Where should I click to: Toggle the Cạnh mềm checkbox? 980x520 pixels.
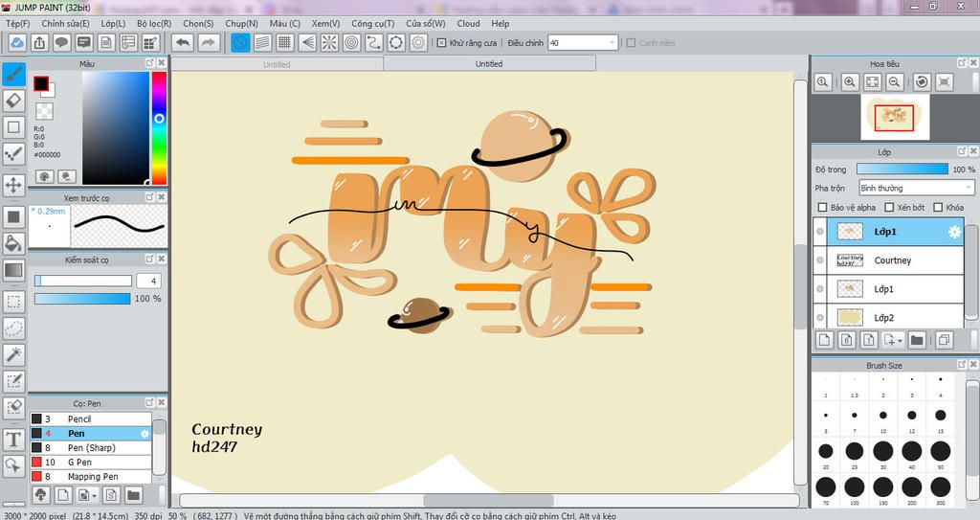(x=631, y=42)
